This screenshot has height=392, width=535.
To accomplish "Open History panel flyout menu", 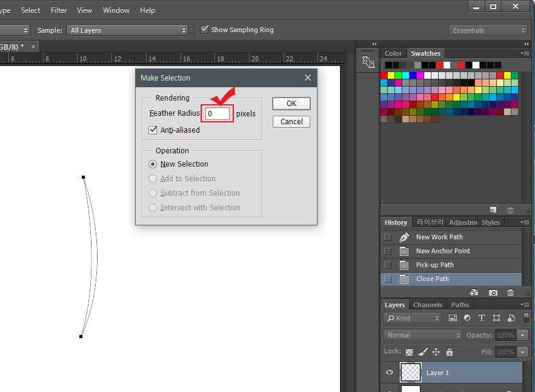I will 525,222.
